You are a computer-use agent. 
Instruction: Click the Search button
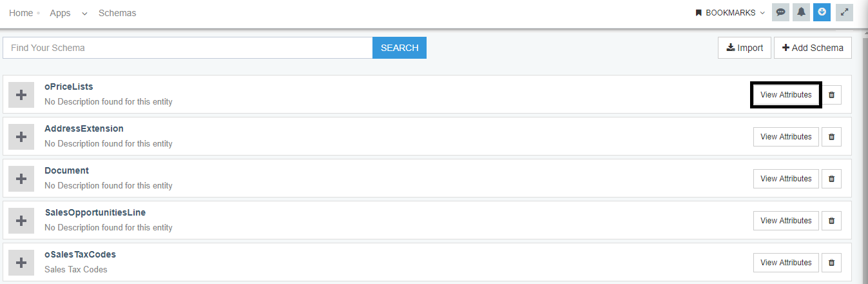click(x=400, y=48)
